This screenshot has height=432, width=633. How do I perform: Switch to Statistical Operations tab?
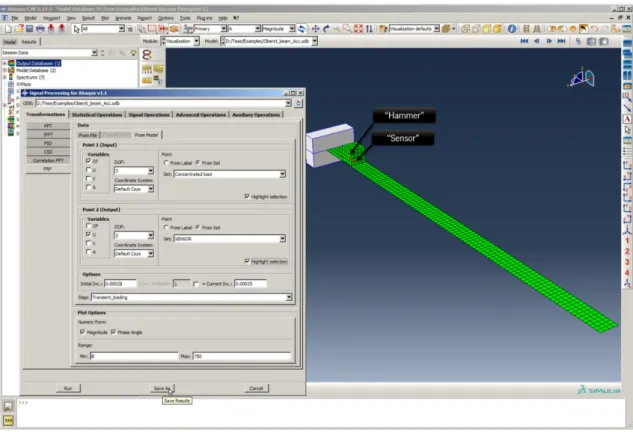97,115
